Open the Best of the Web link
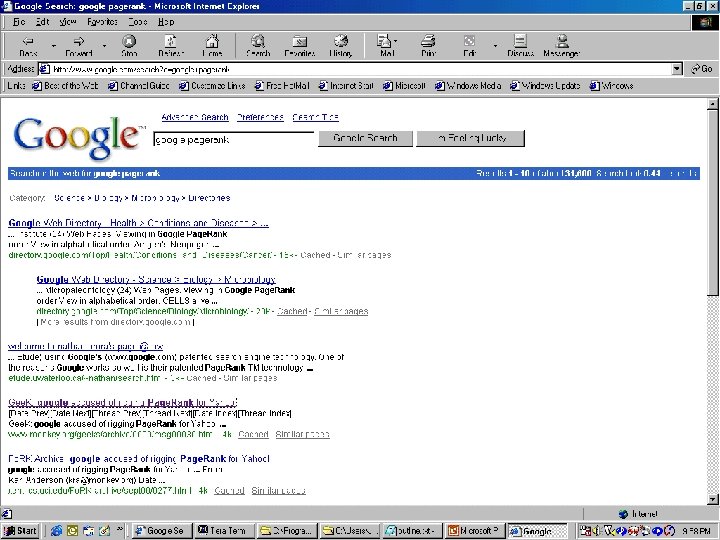Image resolution: width=720 pixels, height=540 pixels. click(65, 86)
